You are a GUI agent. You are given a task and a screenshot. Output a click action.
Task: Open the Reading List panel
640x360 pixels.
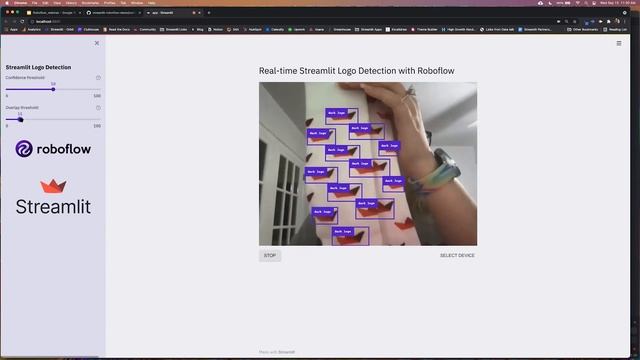(615, 29)
